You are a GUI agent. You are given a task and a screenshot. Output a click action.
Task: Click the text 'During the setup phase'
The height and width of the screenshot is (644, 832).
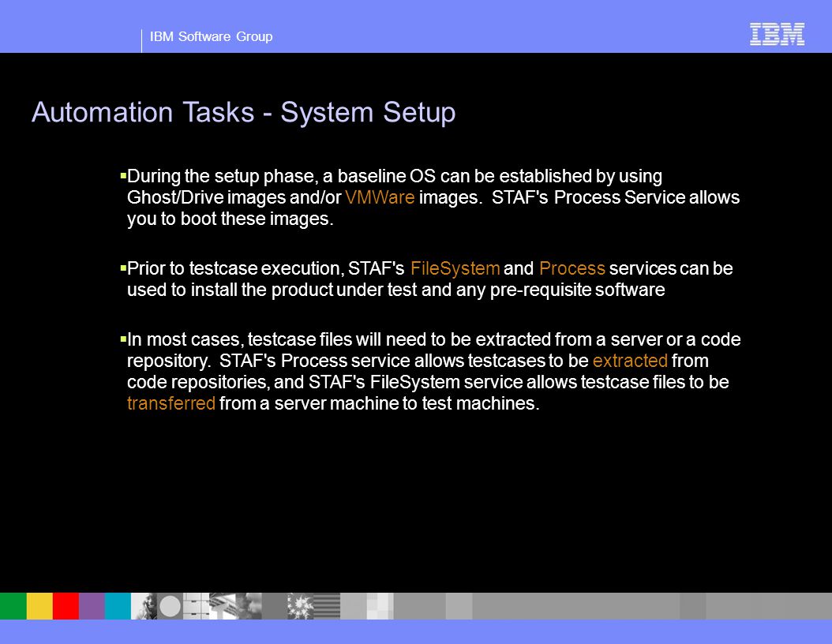222,176
